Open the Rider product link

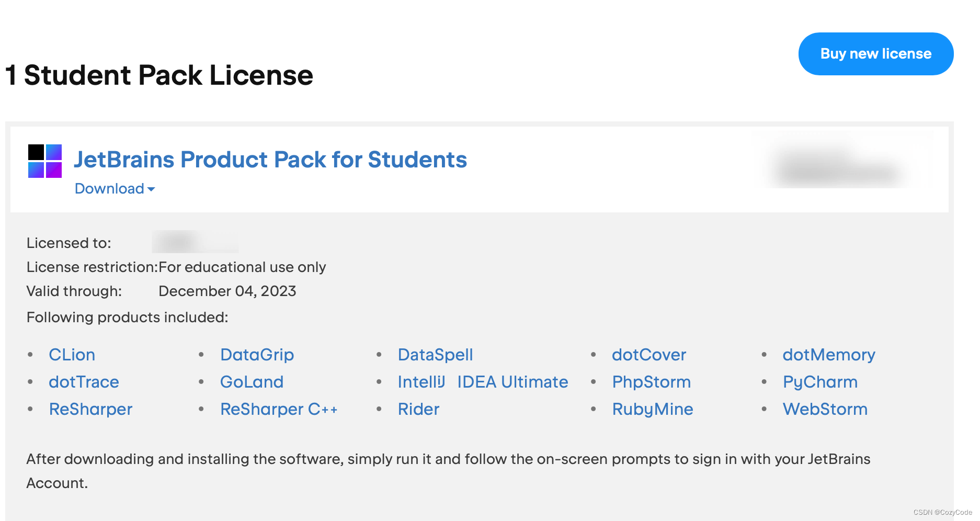418,409
